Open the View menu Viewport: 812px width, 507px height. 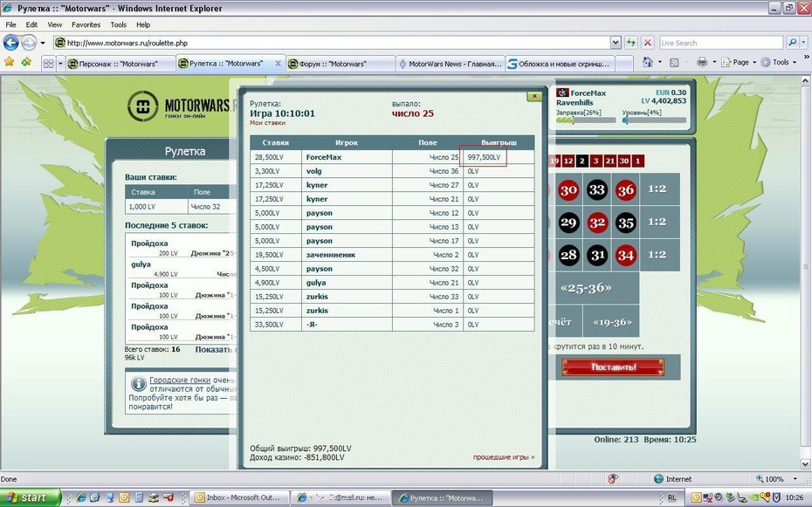click(54, 24)
